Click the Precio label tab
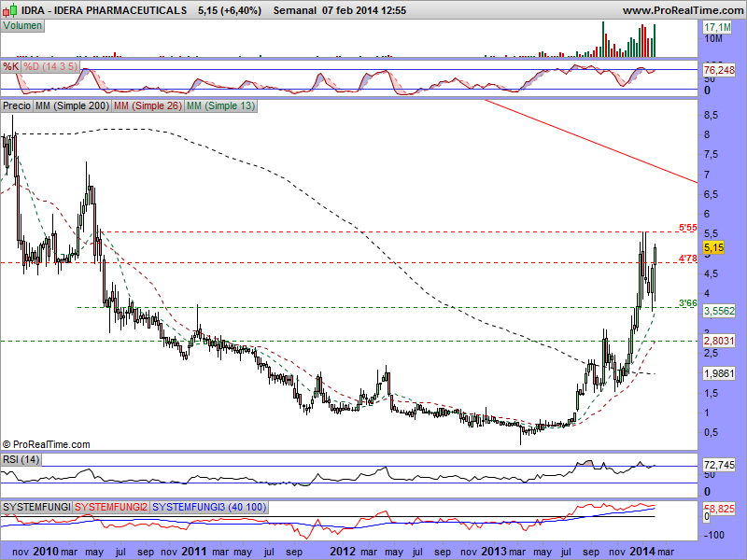 (17, 105)
